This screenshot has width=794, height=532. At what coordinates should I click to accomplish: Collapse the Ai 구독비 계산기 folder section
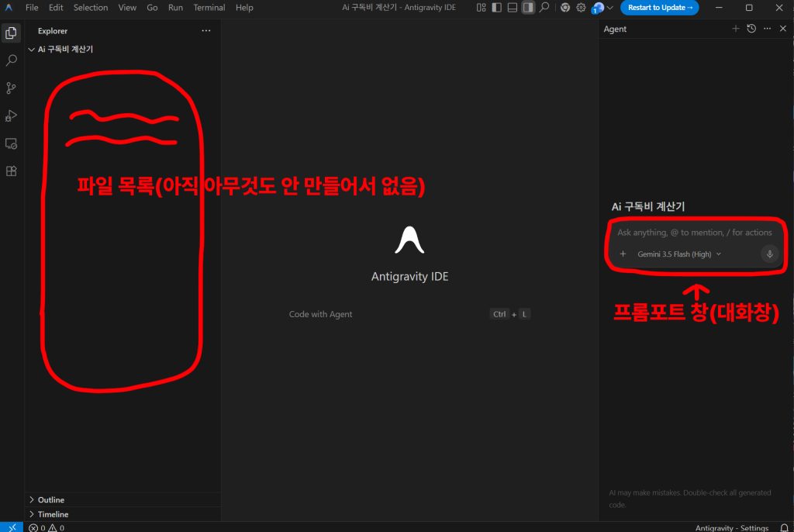coord(123,49)
